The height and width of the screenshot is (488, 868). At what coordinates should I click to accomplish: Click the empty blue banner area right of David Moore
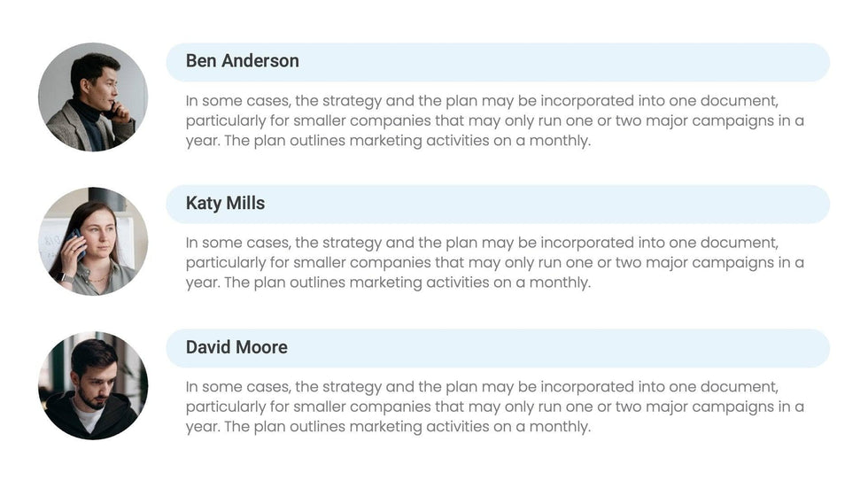[x=567, y=348]
